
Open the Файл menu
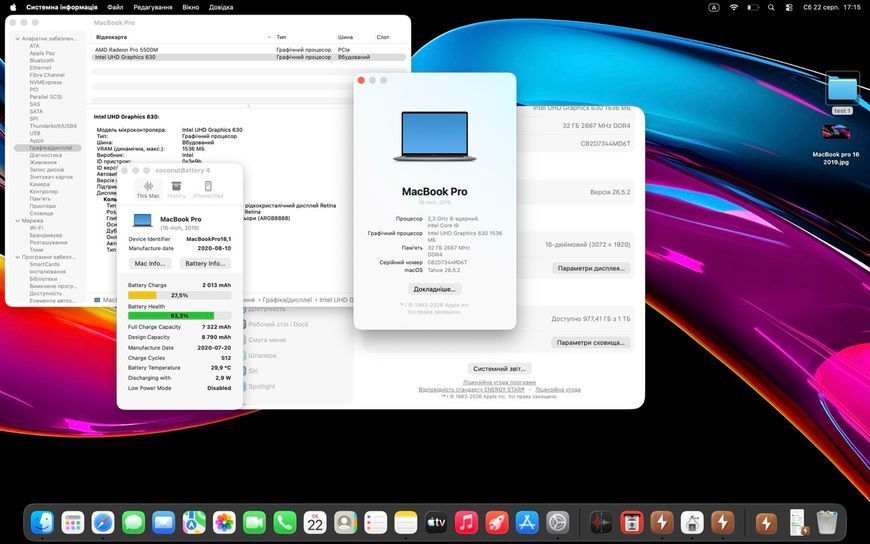tap(115, 7)
